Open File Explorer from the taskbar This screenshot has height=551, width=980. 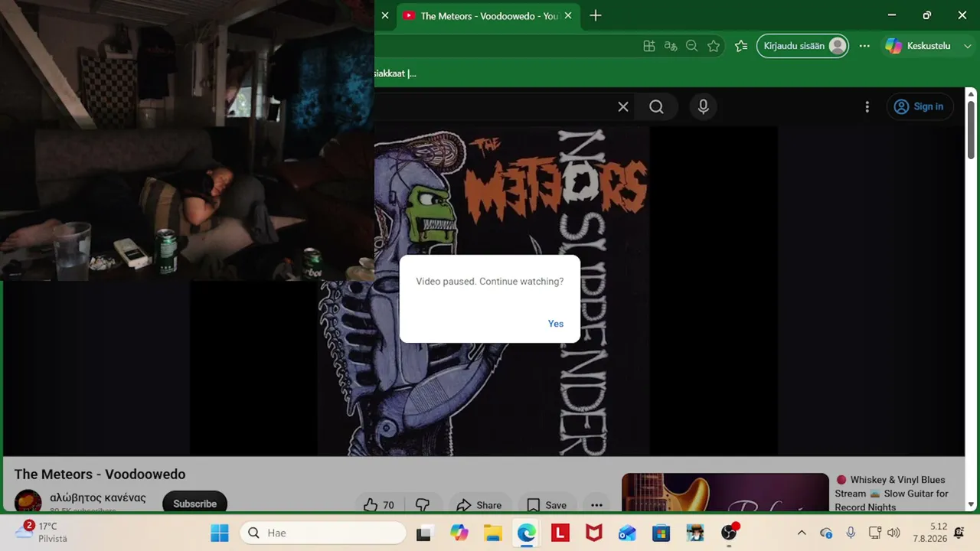click(x=492, y=533)
